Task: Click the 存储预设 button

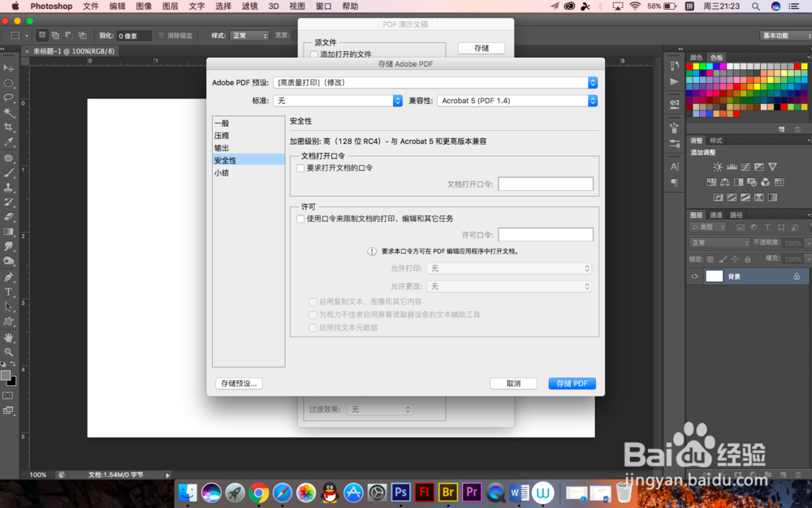Action: click(x=238, y=383)
